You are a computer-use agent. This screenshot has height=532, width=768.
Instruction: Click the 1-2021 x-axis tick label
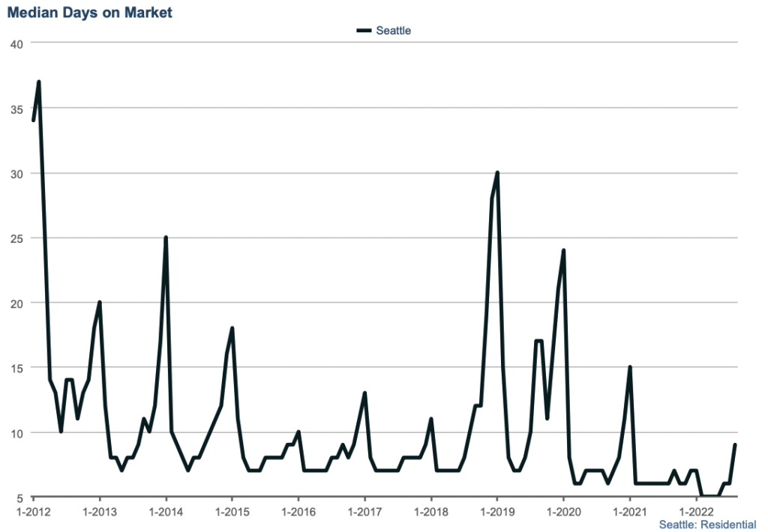(629, 510)
